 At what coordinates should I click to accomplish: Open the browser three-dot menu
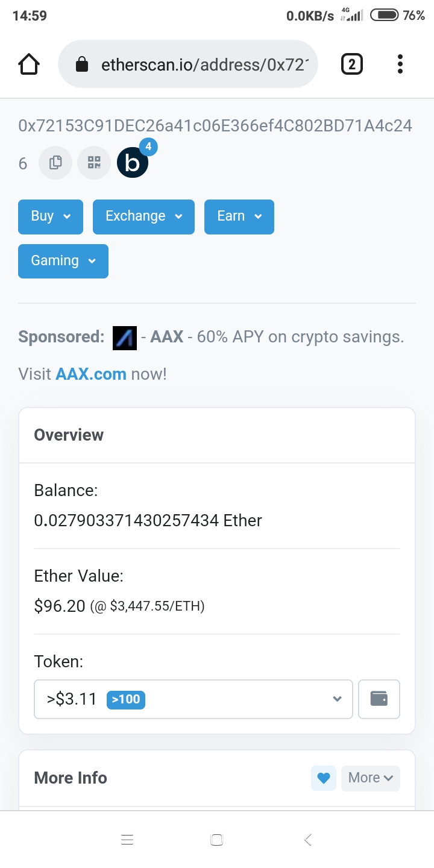point(400,64)
